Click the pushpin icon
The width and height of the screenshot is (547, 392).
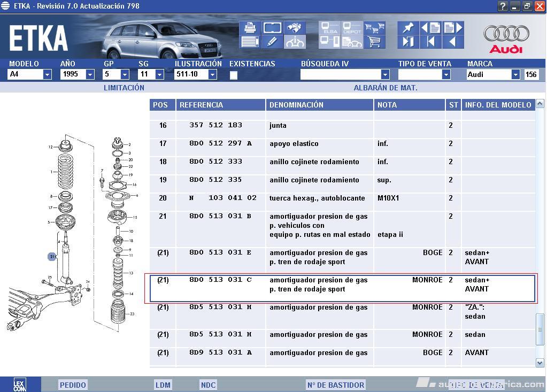pos(408,28)
